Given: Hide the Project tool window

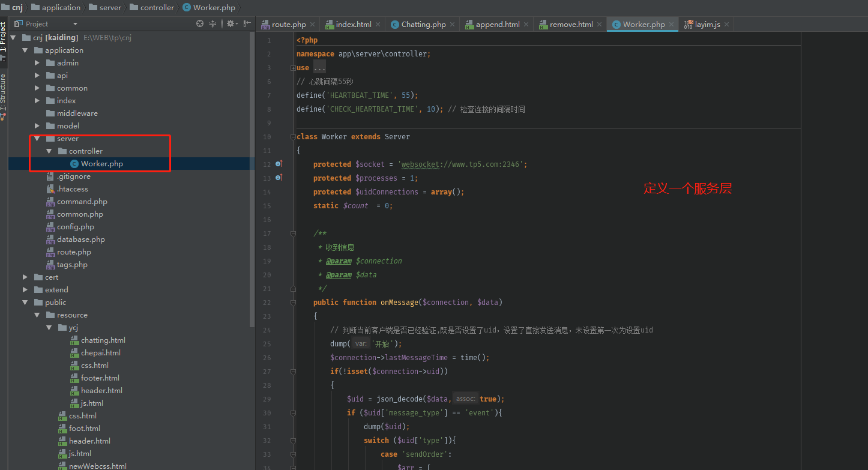Looking at the screenshot, I should pyautogui.click(x=247, y=24).
